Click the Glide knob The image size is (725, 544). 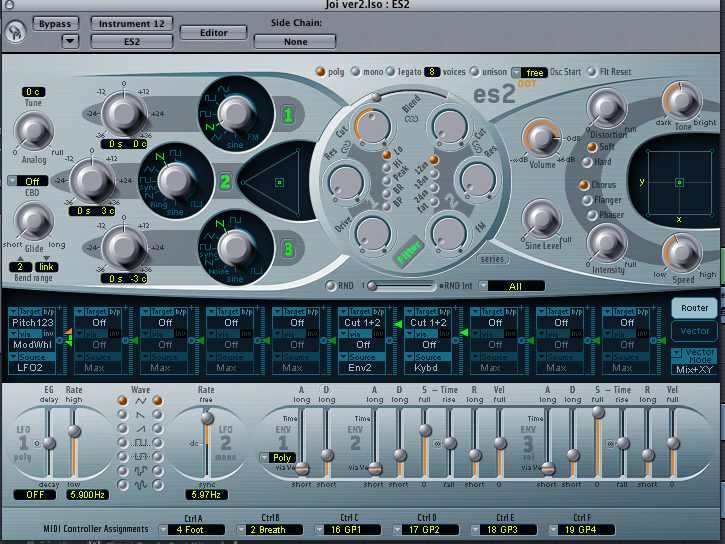[33, 221]
